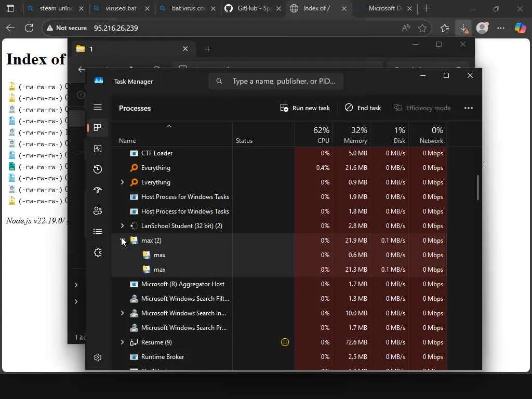Open browser favorites list icon
The image size is (532, 399).
pyautogui.click(x=445, y=28)
